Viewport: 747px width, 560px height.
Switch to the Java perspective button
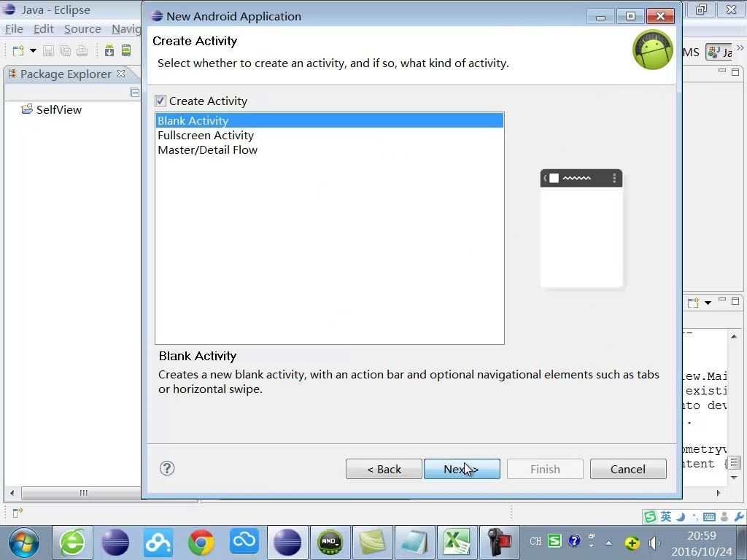[x=719, y=52]
